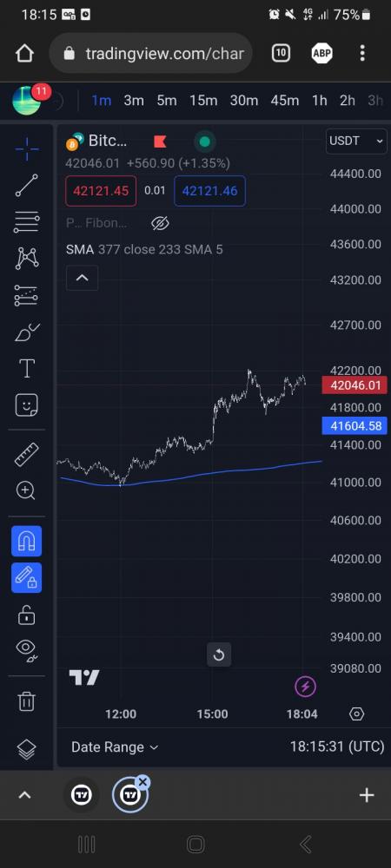Switch to the 3m timeframe
This screenshot has width=391, height=868.
click(134, 100)
